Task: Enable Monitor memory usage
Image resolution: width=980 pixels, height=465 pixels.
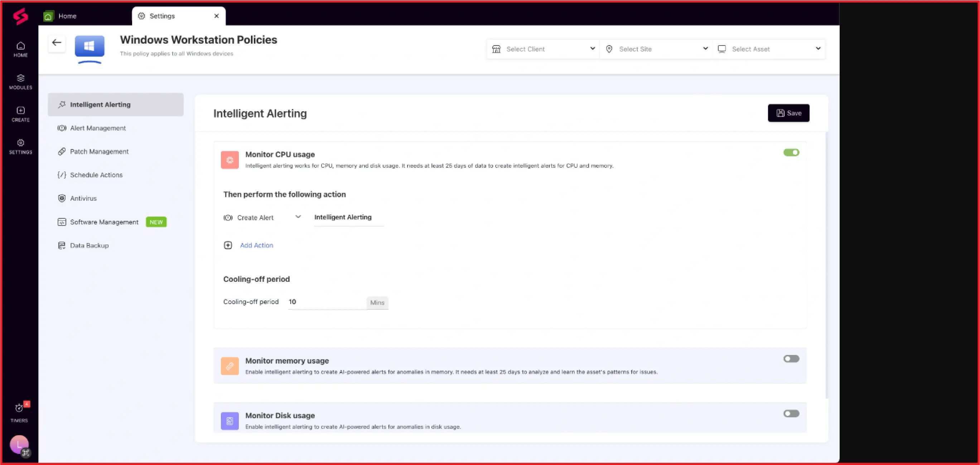Action: [x=791, y=359]
